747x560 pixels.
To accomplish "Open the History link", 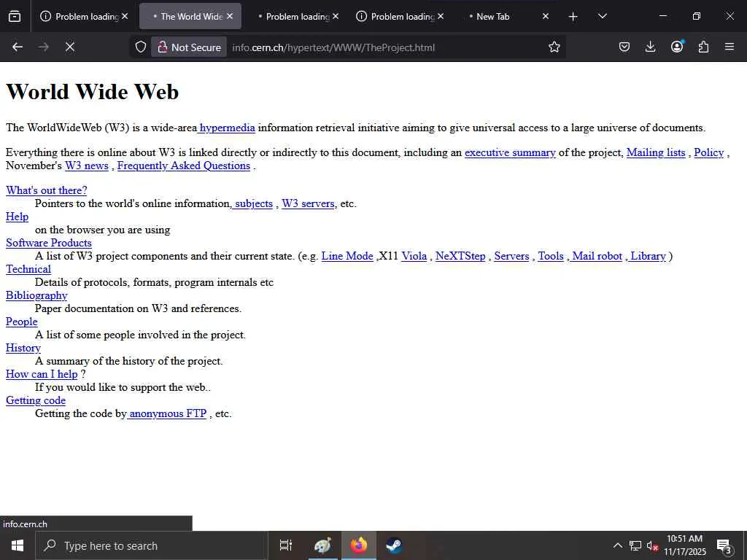I will pos(23,348).
